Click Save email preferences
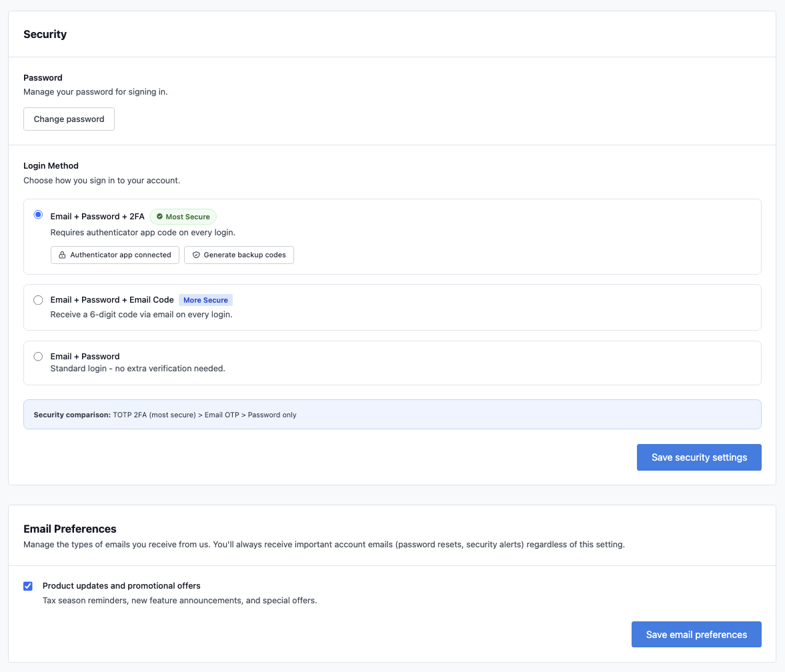 (x=696, y=634)
